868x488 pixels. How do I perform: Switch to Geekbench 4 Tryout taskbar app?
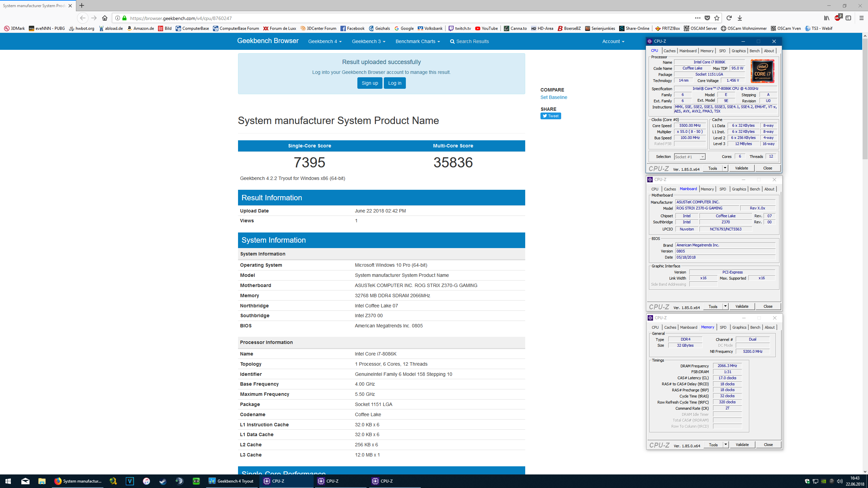click(232, 481)
